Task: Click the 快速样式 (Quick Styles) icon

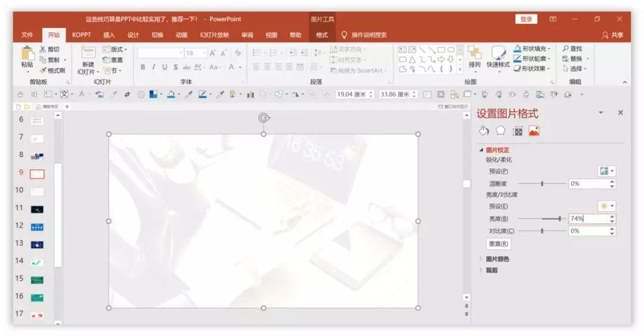Action: pos(498,53)
